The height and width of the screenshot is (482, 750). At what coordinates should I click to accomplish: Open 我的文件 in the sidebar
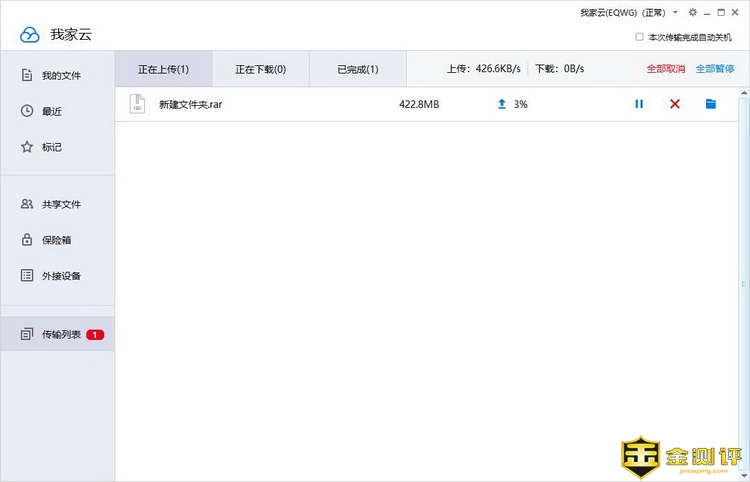coord(60,76)
